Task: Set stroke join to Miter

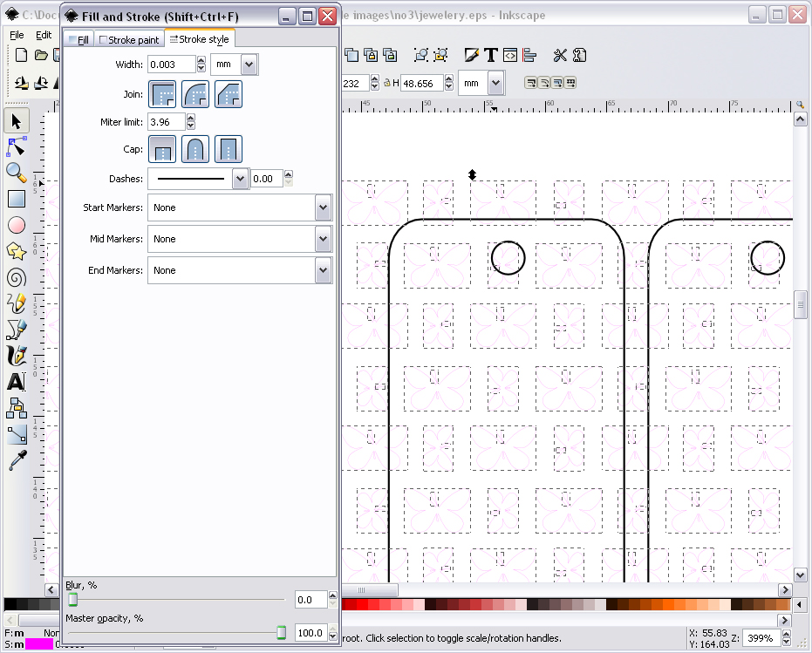Action: [x=162, y=94]
